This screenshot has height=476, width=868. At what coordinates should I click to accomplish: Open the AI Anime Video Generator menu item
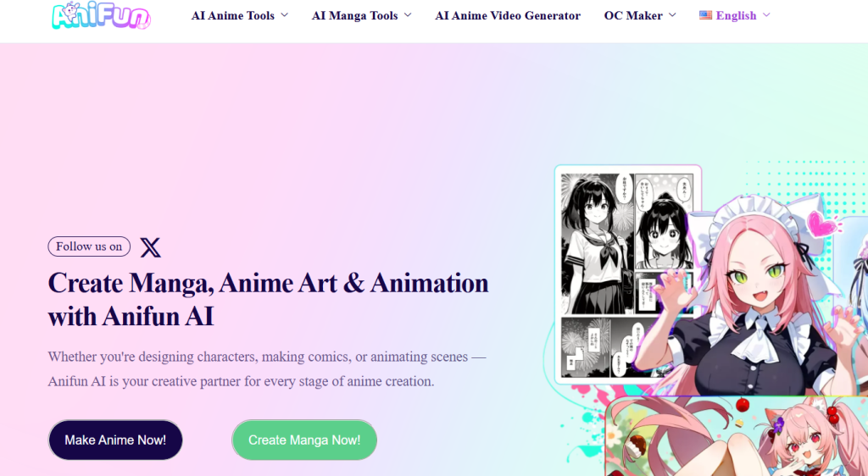tap(508, 15)
